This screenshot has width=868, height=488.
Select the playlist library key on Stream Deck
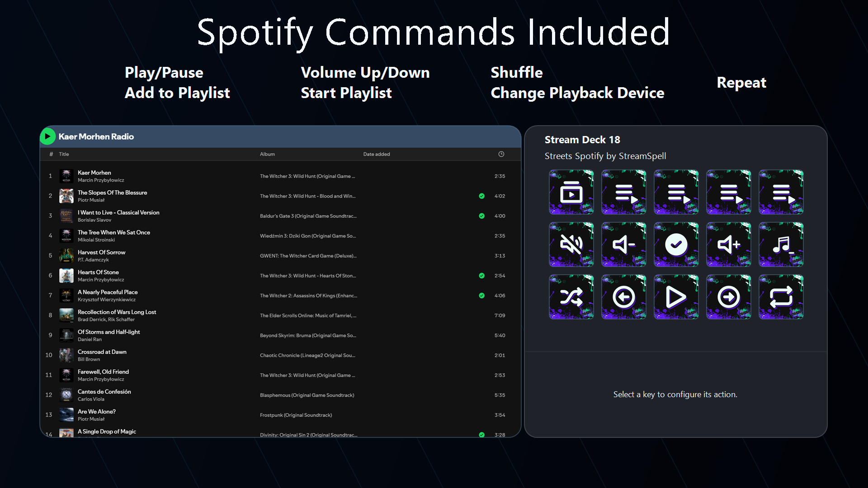pos(571,192)
